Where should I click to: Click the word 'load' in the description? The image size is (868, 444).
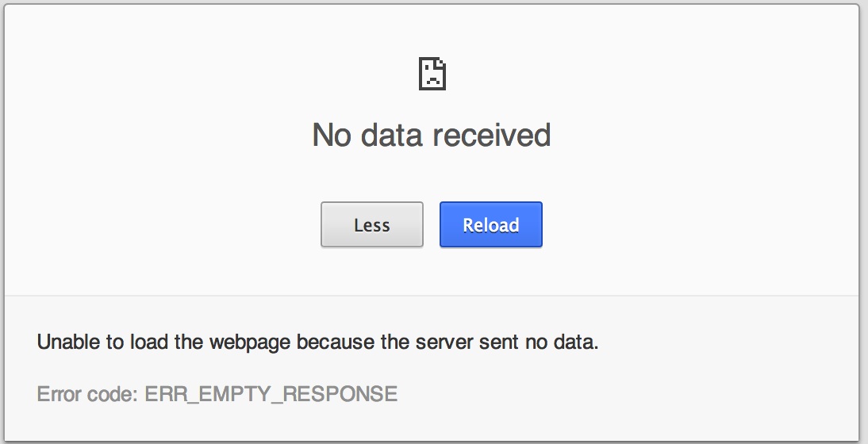(x=149, y=343)
